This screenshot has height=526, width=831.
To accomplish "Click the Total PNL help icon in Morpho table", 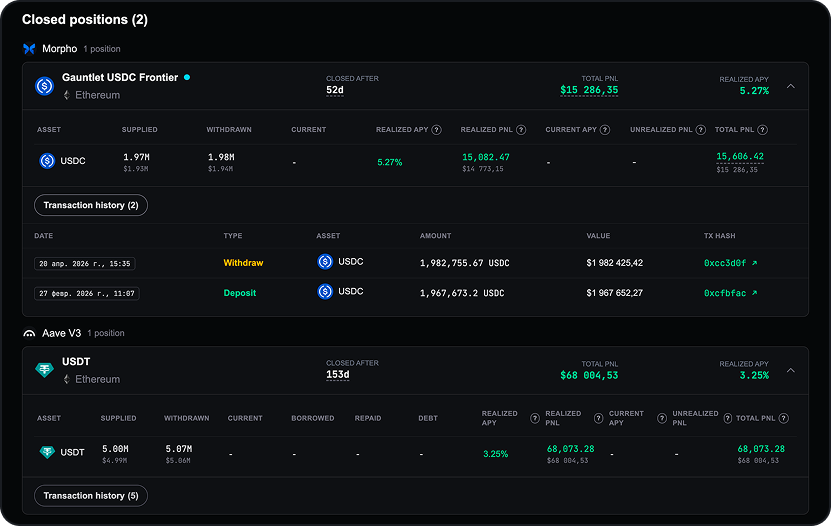I will point(763,130).
